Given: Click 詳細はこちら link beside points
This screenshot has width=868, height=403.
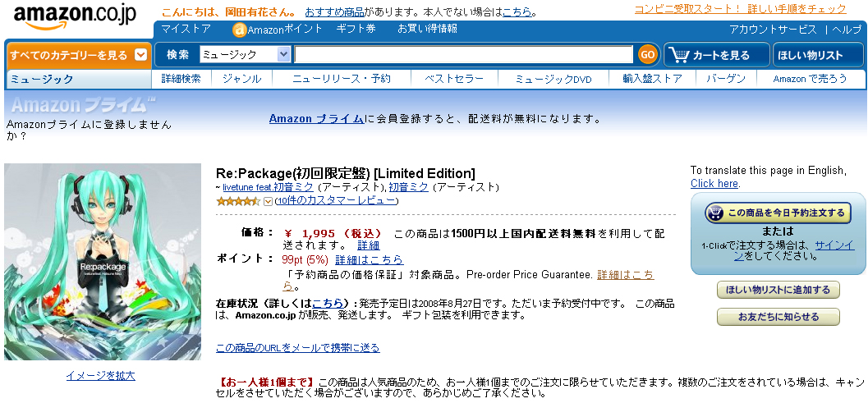Looking at the screenshot, I should (370, 259).
